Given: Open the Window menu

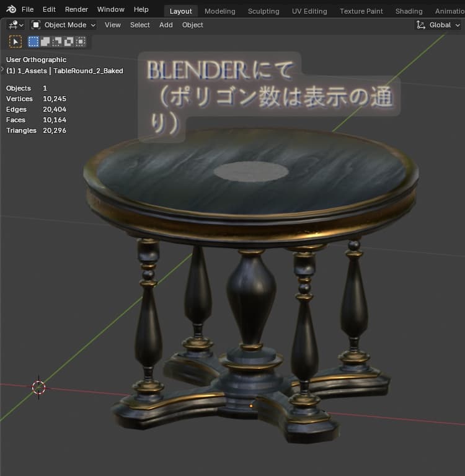Looking at the screenshot, I should 111,9.
